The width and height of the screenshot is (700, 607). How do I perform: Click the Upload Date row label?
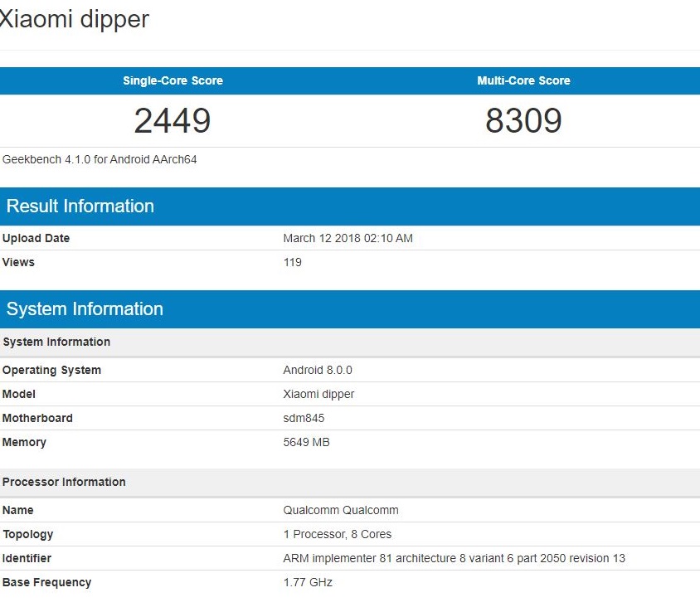[36, 238]
